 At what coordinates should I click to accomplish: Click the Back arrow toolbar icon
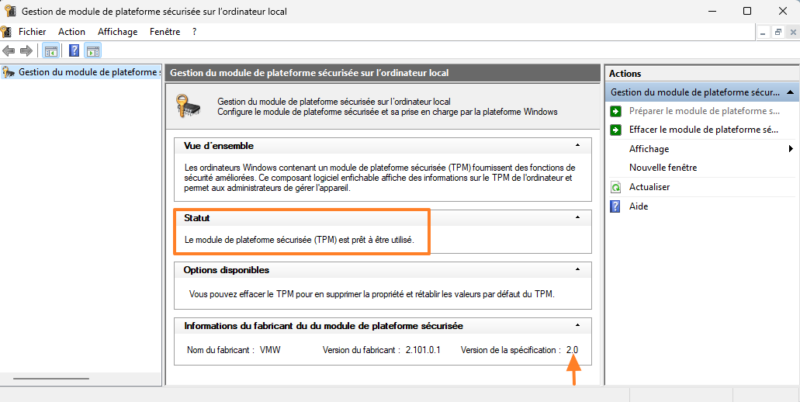point(9,51)
